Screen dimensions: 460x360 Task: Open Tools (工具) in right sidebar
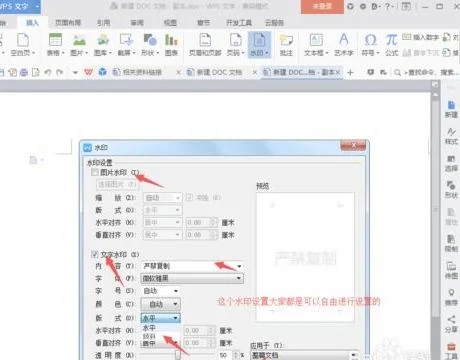pos(451,351)
